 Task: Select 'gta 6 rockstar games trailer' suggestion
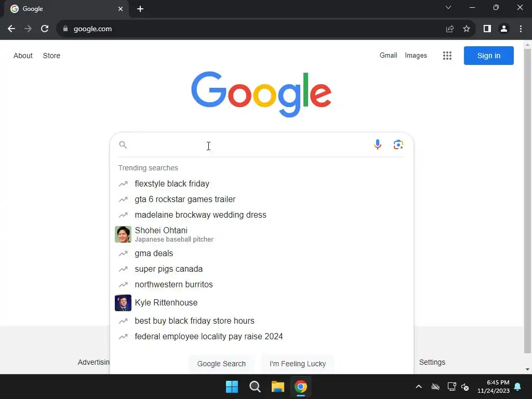(262, 199)
